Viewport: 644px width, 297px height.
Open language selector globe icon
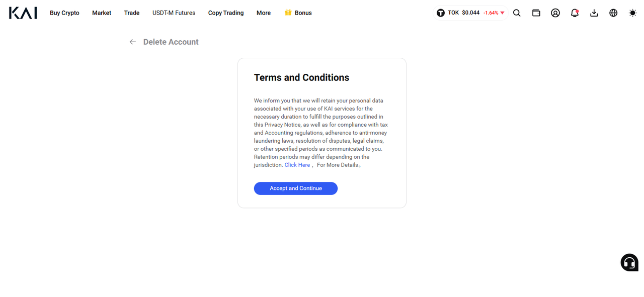click(613, 13)
